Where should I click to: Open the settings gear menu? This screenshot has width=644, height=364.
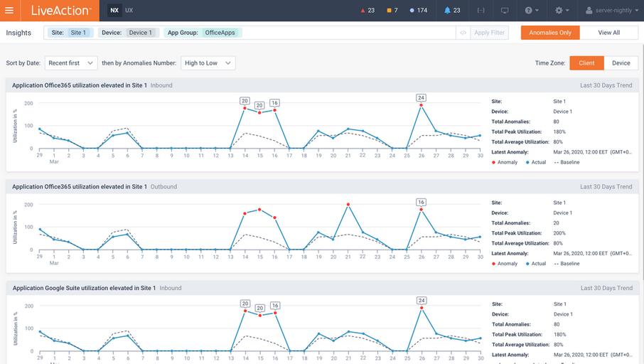(x=562, y=10)
